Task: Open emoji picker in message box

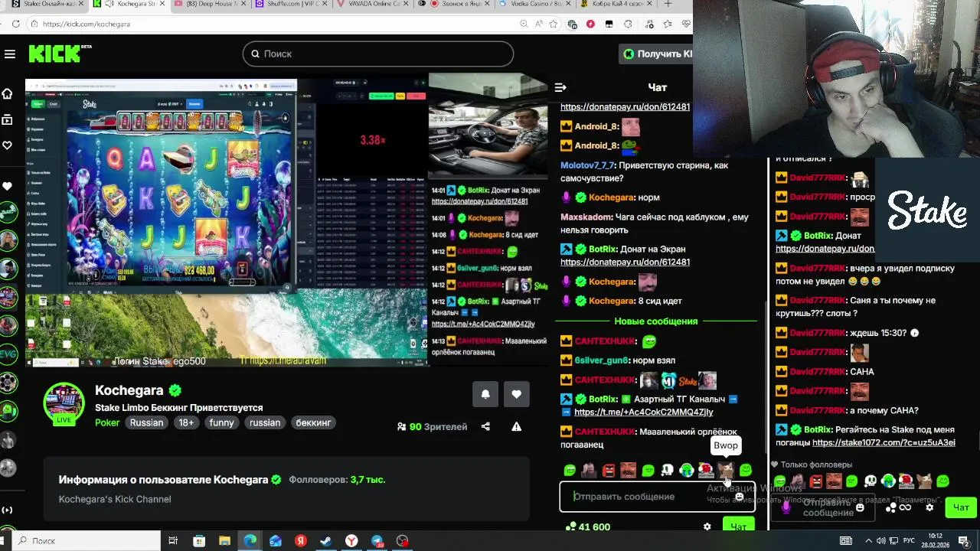Action: coord(739,497)
